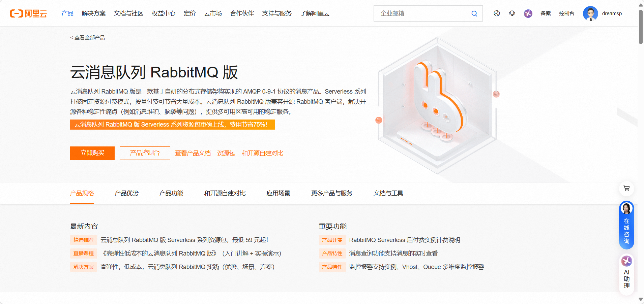Select the 产品功能 tab
Screen dimensions: 644x304
[x=171, y=193]
